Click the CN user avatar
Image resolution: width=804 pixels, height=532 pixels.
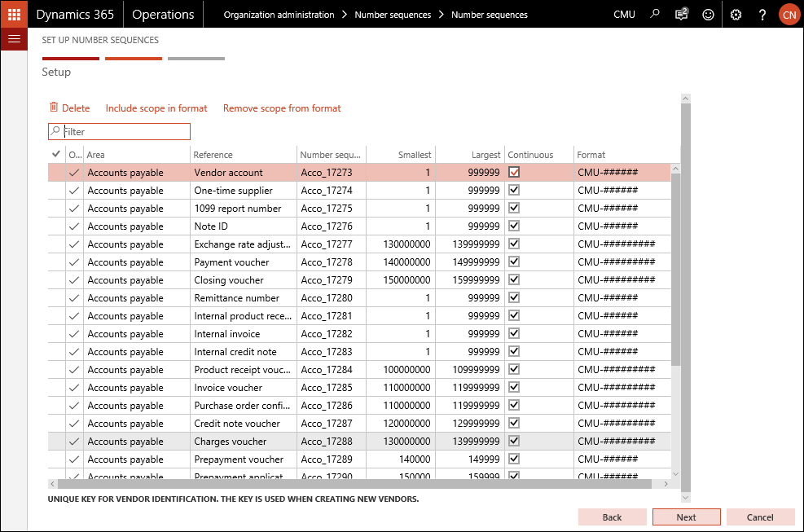tap(789, 15)
